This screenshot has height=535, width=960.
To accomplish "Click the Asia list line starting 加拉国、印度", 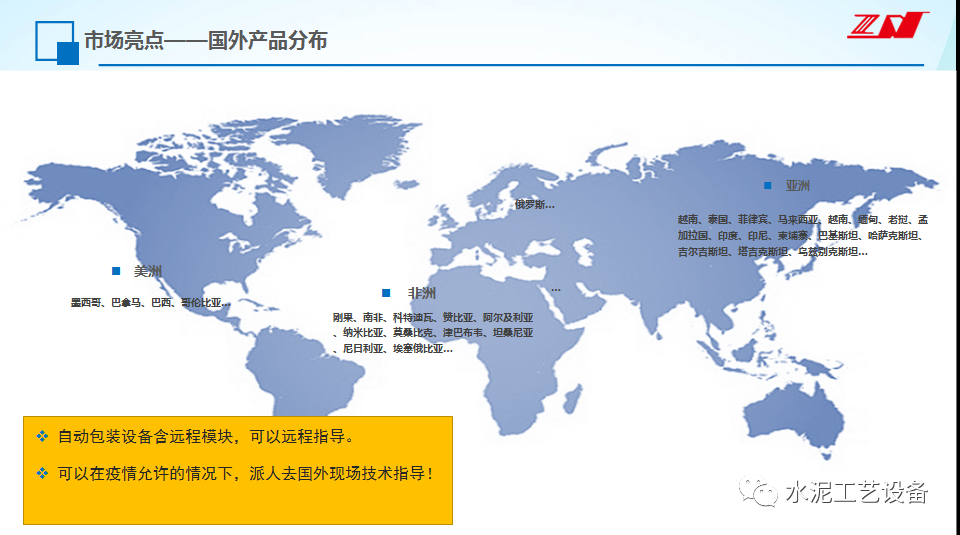I will [803, 235].
